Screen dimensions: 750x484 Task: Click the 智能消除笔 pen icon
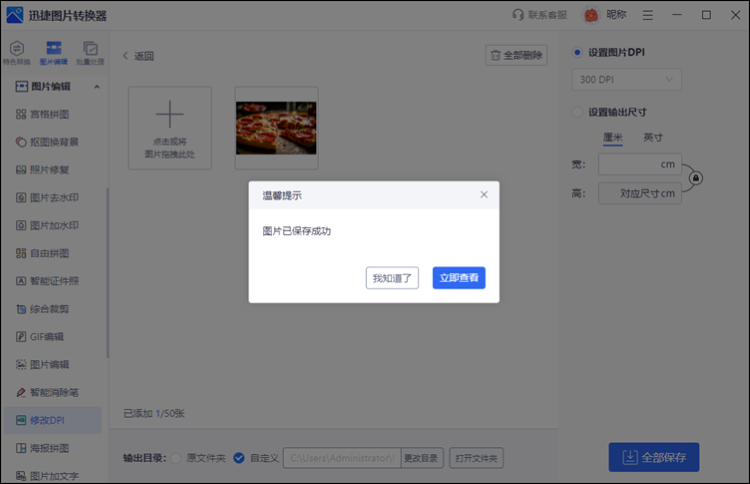[x=21, y=392]
